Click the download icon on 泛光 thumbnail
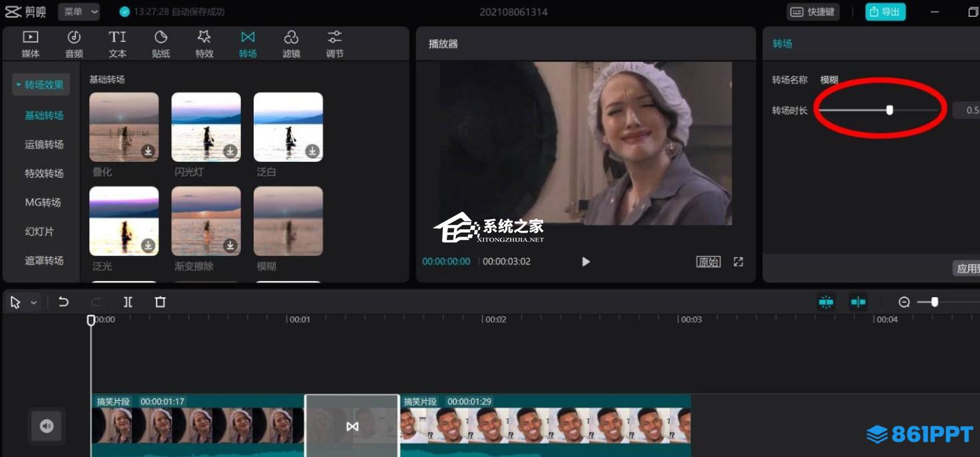This screenshot has height=457, width=980. (x=148, y=246)
